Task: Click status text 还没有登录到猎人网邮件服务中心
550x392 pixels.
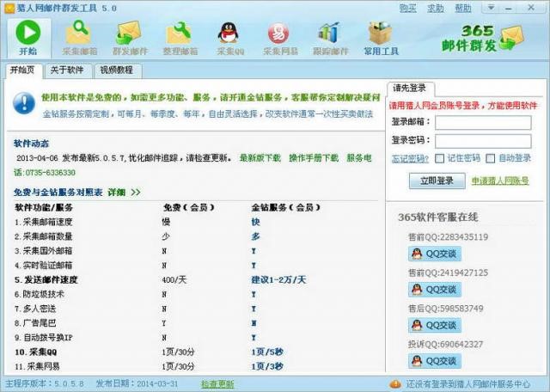Action: (x=468, y=384)
